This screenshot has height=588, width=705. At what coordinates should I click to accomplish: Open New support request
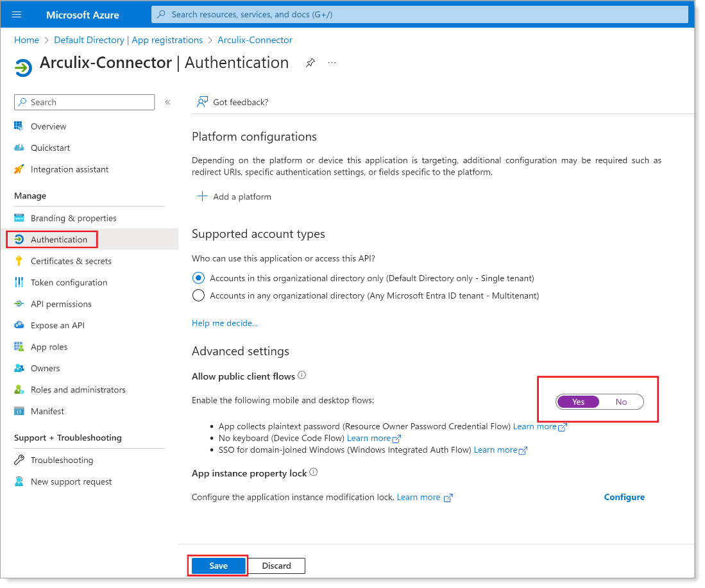coord(71,482)
